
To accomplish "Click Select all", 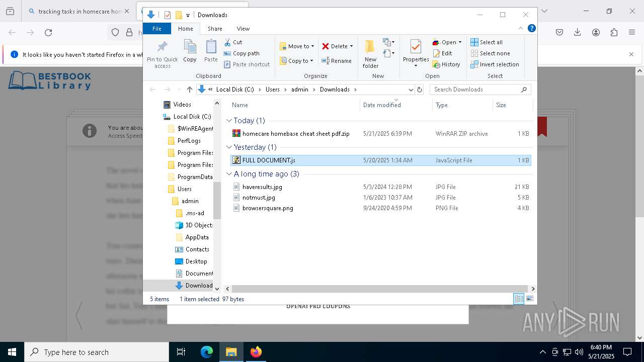I will point(487,42).
